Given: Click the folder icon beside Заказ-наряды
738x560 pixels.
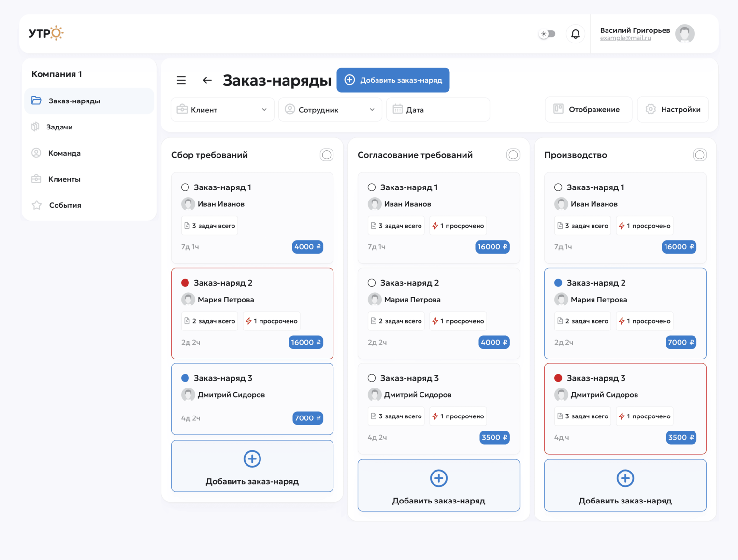Looking at the screenshot, I should point(36,101).
